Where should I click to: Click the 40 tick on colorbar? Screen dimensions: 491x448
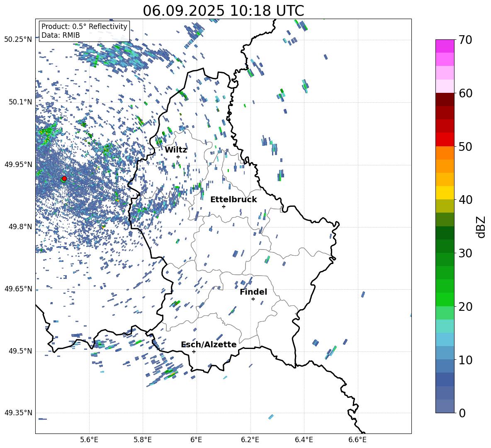click(x=465, y=200)
